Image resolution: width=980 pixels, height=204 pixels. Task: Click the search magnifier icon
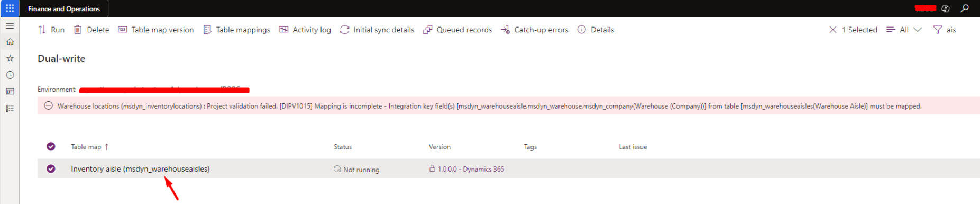point(965,8)
